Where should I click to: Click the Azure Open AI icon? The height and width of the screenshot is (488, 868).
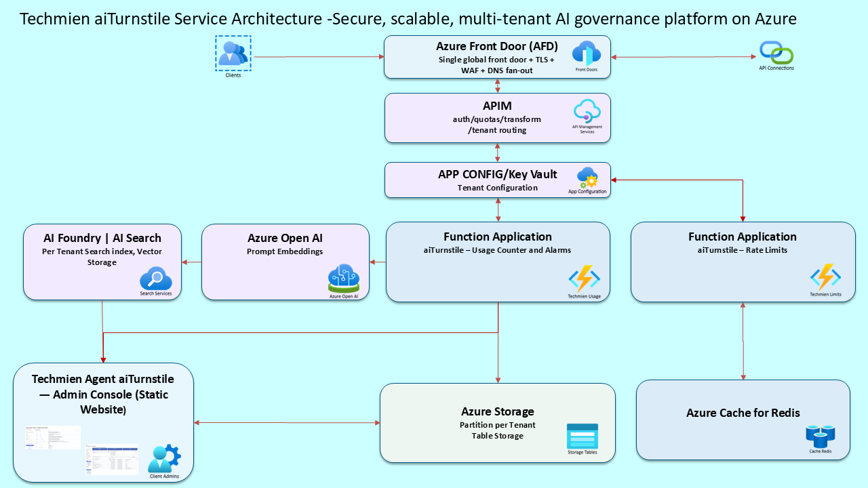click(x=344, y=279)
